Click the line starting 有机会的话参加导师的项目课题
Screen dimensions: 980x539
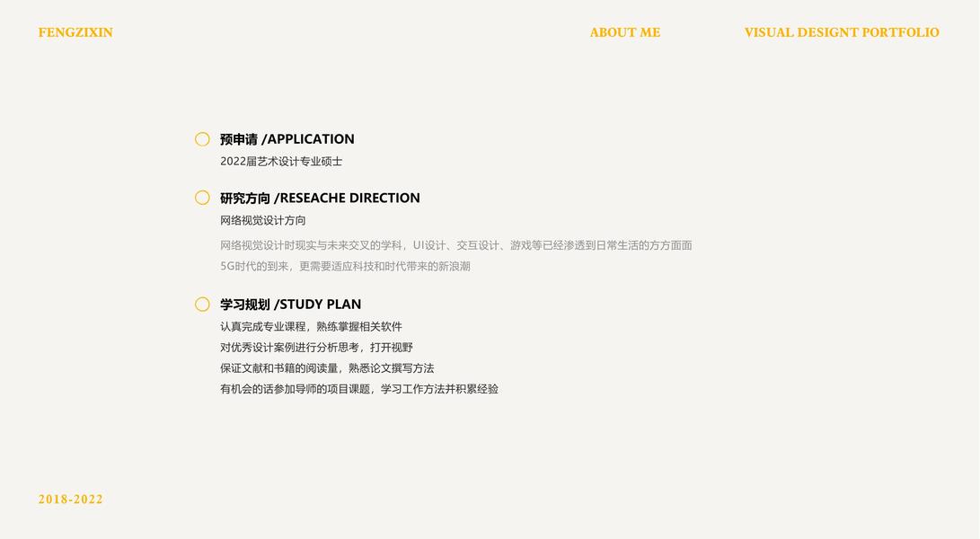[x=359, y=389]
